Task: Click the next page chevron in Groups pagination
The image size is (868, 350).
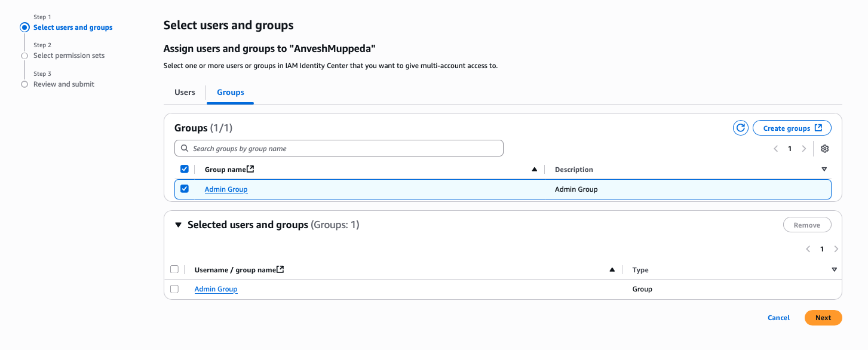Action: point(803,148)
